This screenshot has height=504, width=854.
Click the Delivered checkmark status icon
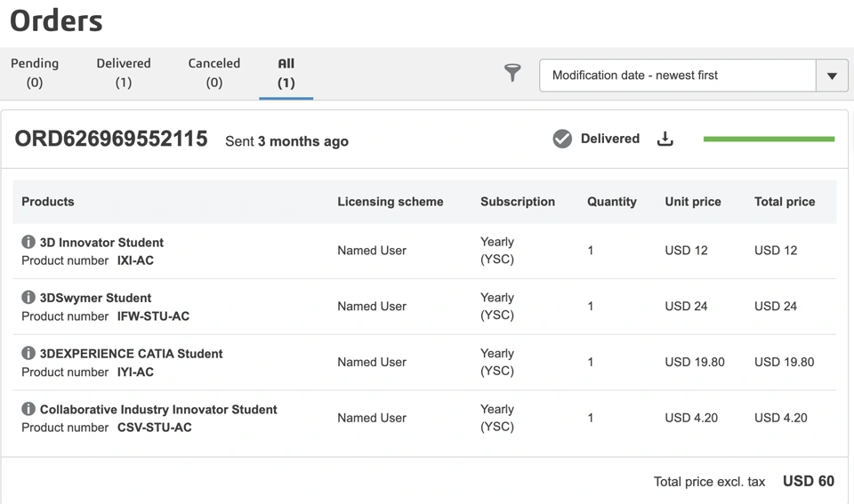pyautogui.click(x=562, y=139)
